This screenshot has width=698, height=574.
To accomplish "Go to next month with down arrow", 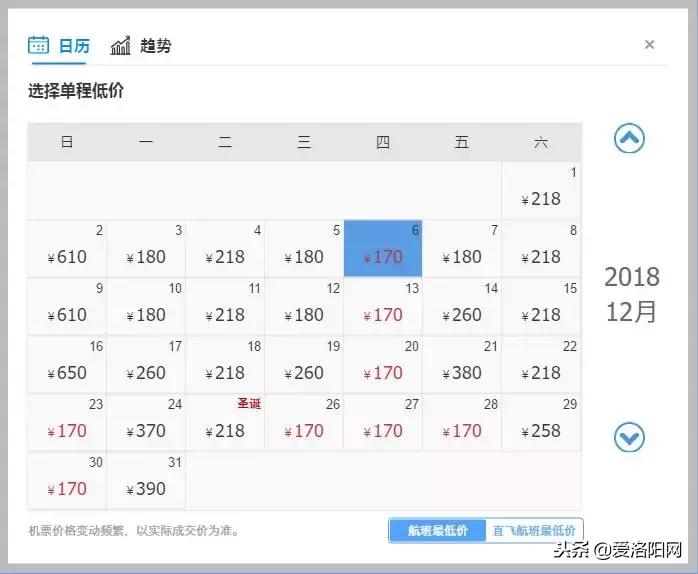I will pos(629,437).
